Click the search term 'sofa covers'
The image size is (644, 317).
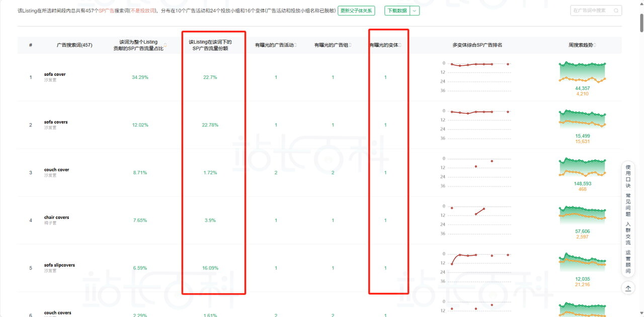tap(56, 122)
